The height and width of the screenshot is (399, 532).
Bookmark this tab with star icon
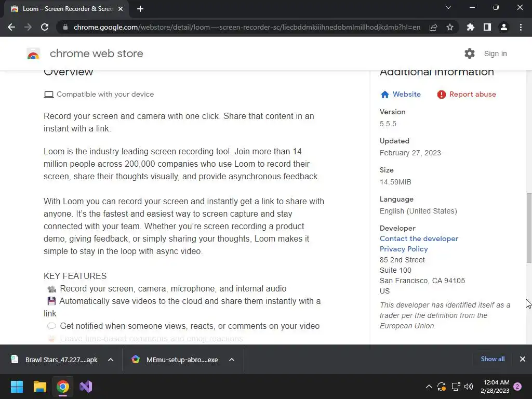[x=450, y=27]
